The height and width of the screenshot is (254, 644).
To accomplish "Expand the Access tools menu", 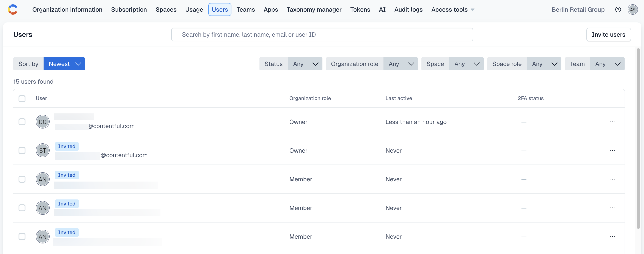I will click(452, 9).
